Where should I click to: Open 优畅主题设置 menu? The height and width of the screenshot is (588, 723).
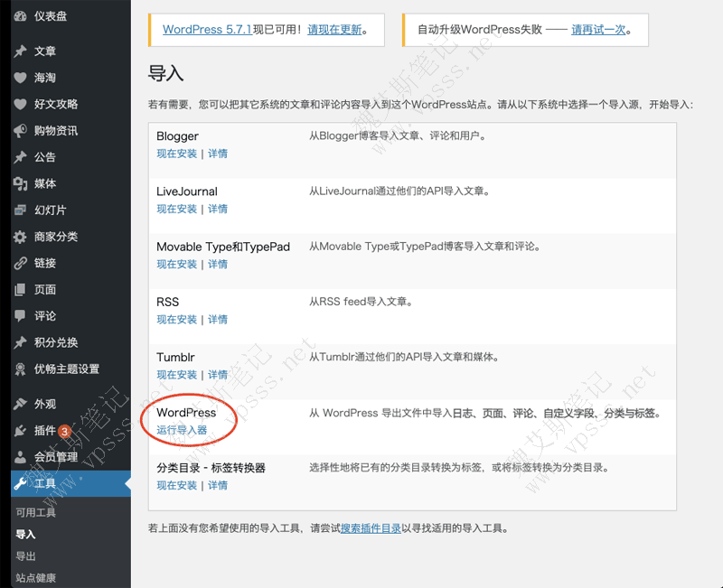(67, 369)
